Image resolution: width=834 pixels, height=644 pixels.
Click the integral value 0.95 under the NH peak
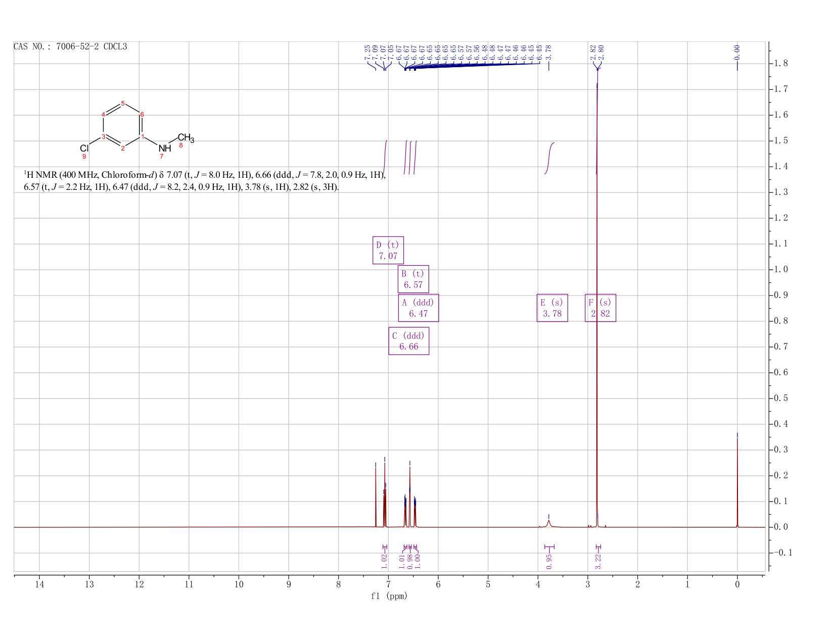pos(549,561)
